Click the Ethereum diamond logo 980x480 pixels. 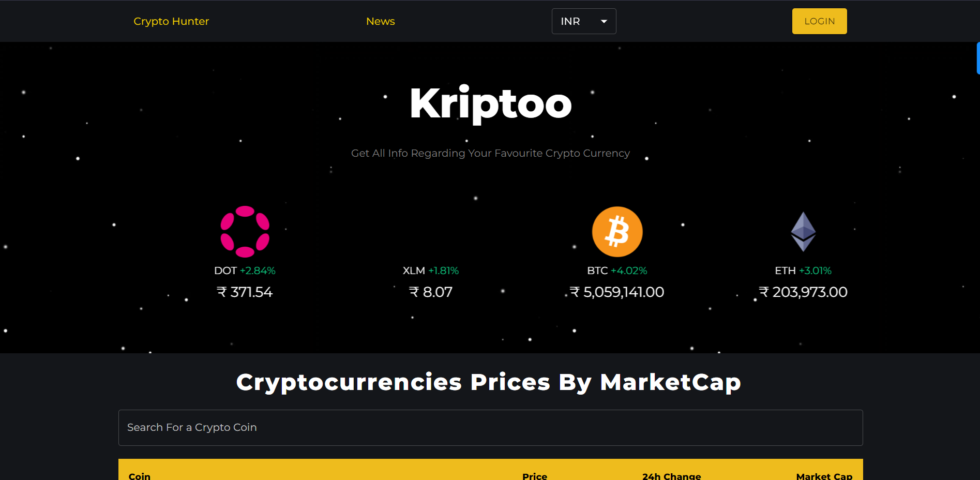click(x=803, y=232)
